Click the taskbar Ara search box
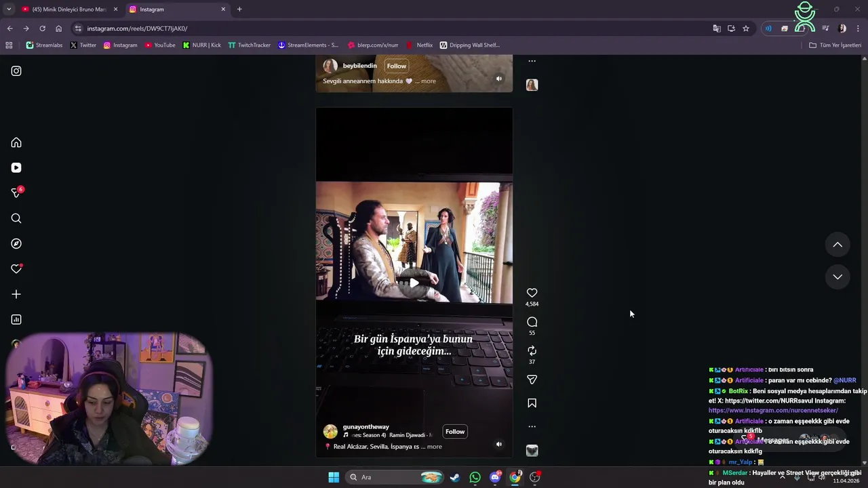The width and height of the screenshot is (868, 488). tap(394, 477)
